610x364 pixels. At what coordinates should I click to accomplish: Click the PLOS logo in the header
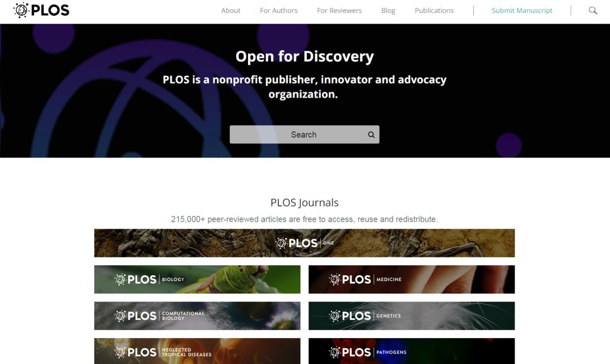(x=41, y=10)
